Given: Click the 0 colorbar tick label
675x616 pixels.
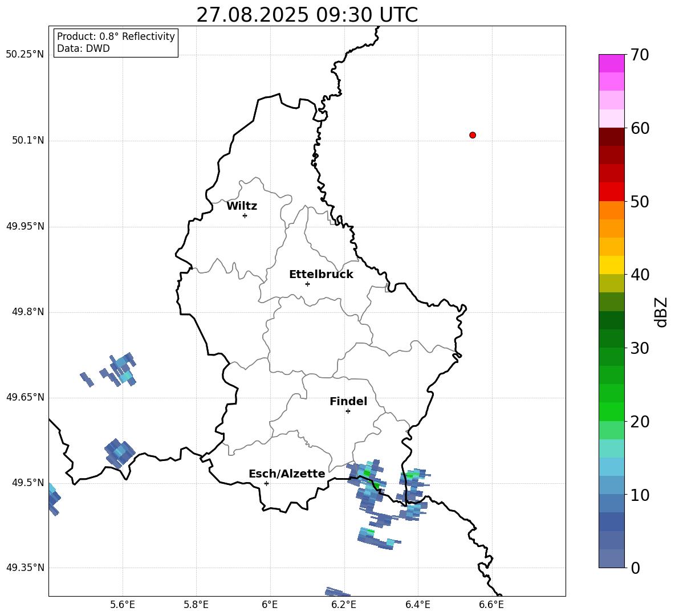Looking at the screenshot, I should 635,568.
